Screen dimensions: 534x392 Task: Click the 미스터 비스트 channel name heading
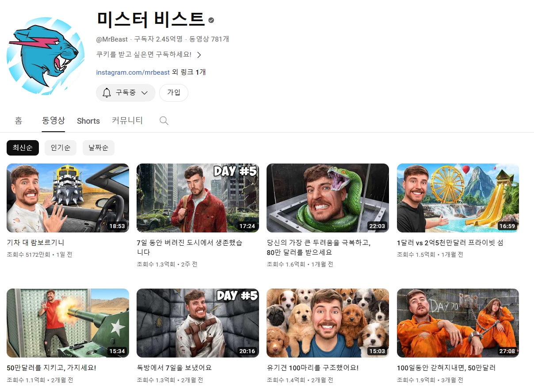[150, 20]
